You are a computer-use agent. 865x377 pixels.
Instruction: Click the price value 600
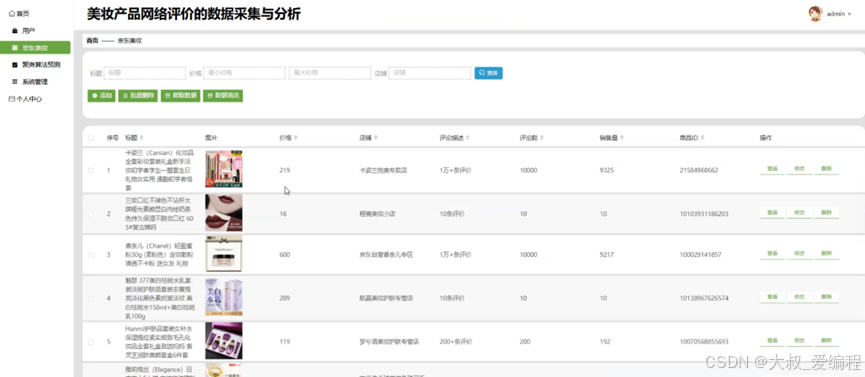[285, 255]
